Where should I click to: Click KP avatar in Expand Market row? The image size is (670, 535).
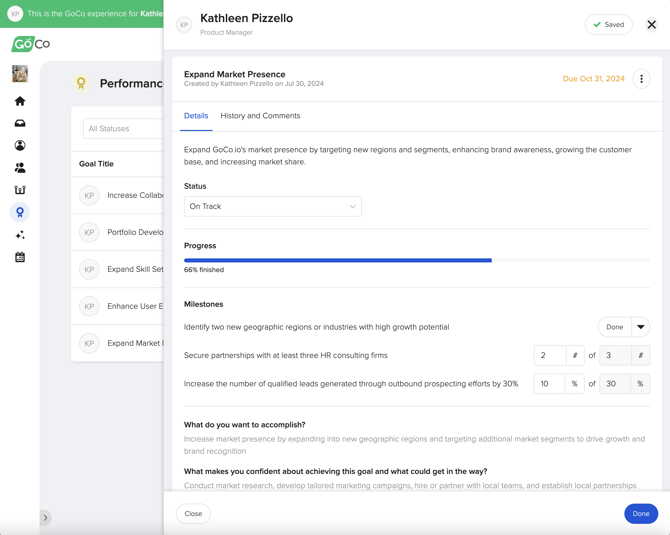click(x=89, y=343)
